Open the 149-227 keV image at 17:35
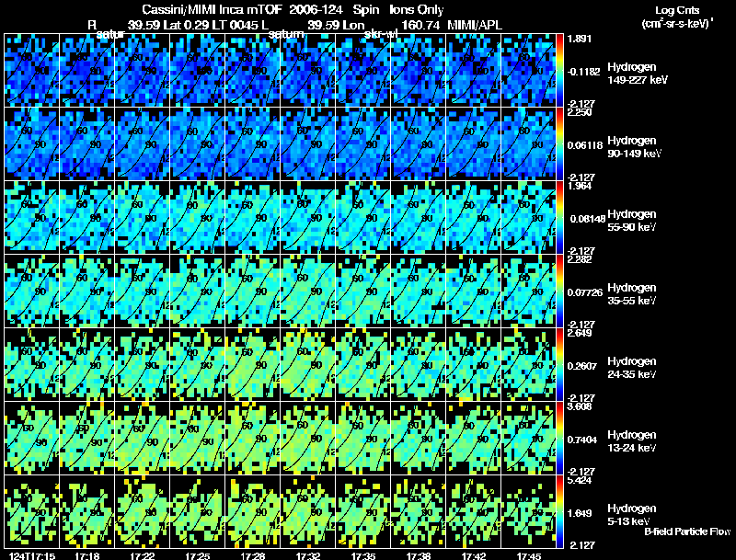This screenshot has height=560, width=736. 363,71
